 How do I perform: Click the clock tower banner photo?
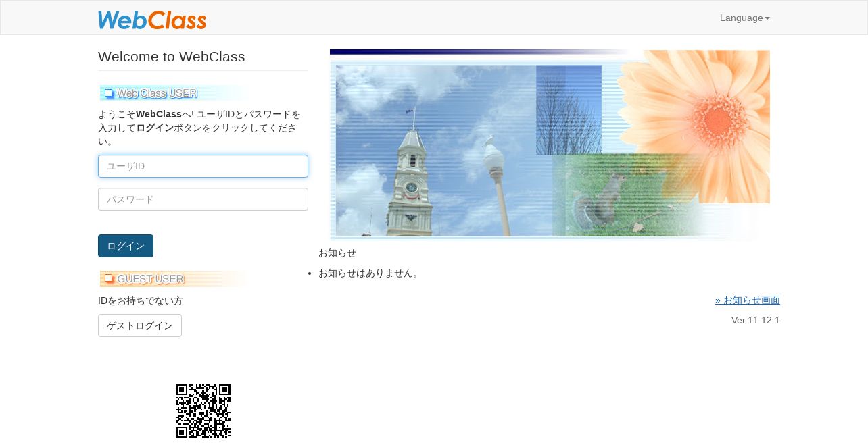coord(550,145)
